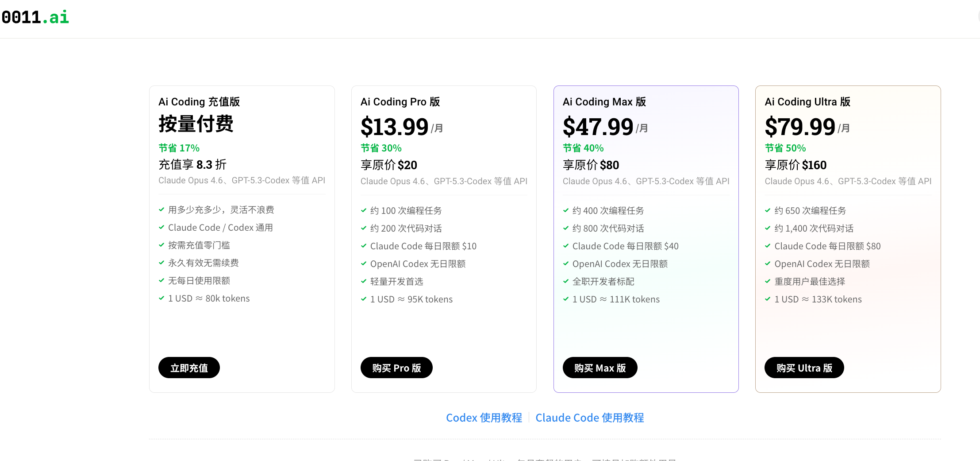Click the 无每日使用限额 feature
Viewport: 980px width, 461px height.
click(x=199, y=281)
